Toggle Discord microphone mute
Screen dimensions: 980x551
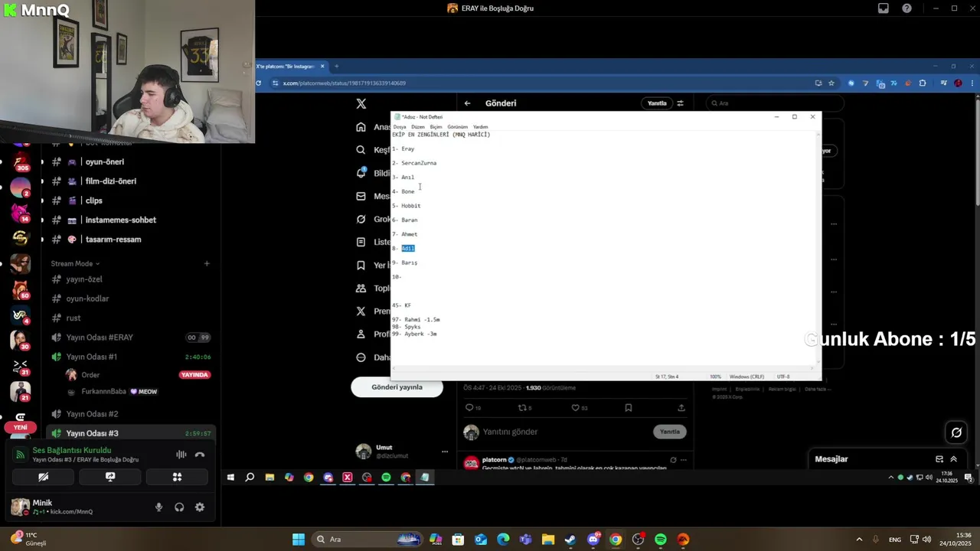point(159,507)
